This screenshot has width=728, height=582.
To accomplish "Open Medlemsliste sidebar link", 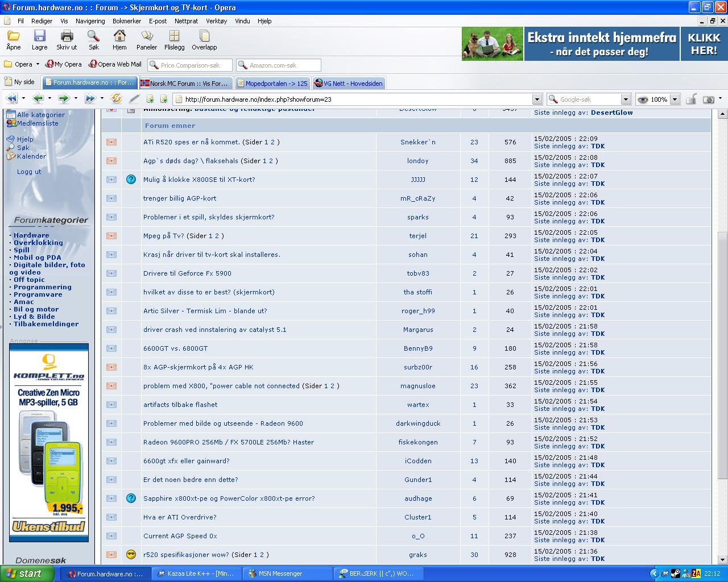I will point(38,123).
